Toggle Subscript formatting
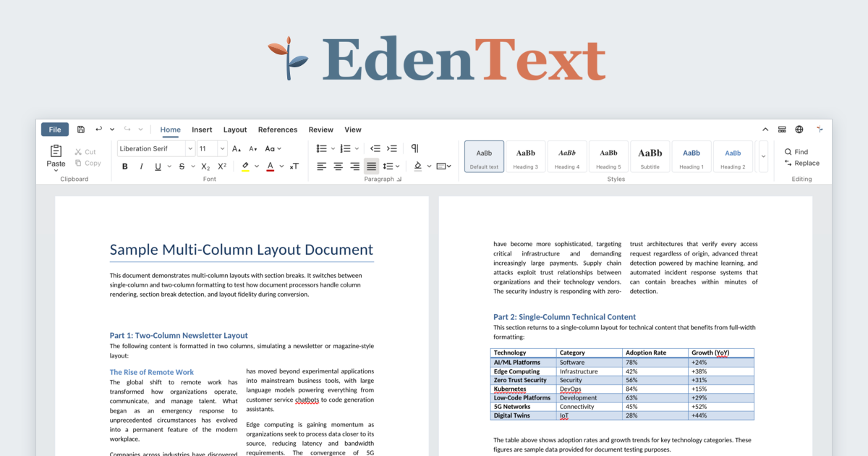The height and width of the screenshot is (456, 868). coord(205,166)
